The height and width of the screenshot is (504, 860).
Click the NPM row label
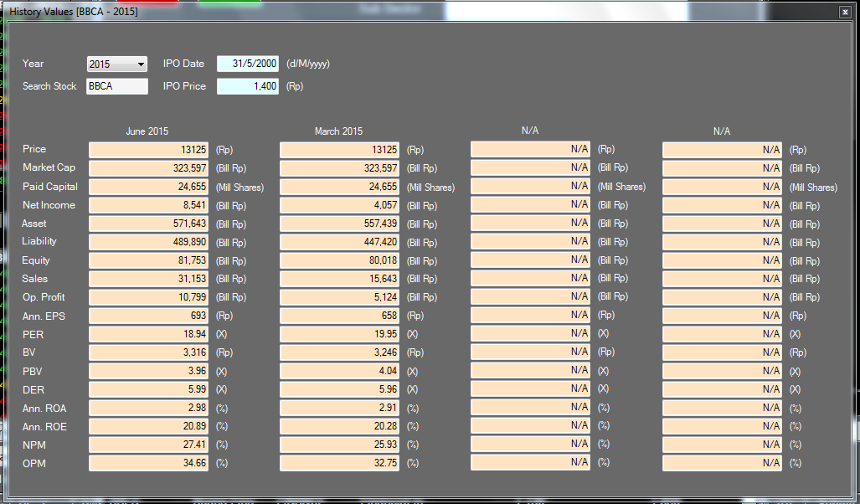coord(34,445)
